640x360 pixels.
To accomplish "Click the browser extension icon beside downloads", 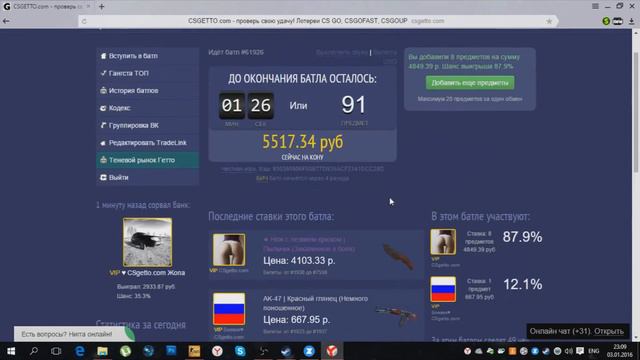I will click(618, 21).
